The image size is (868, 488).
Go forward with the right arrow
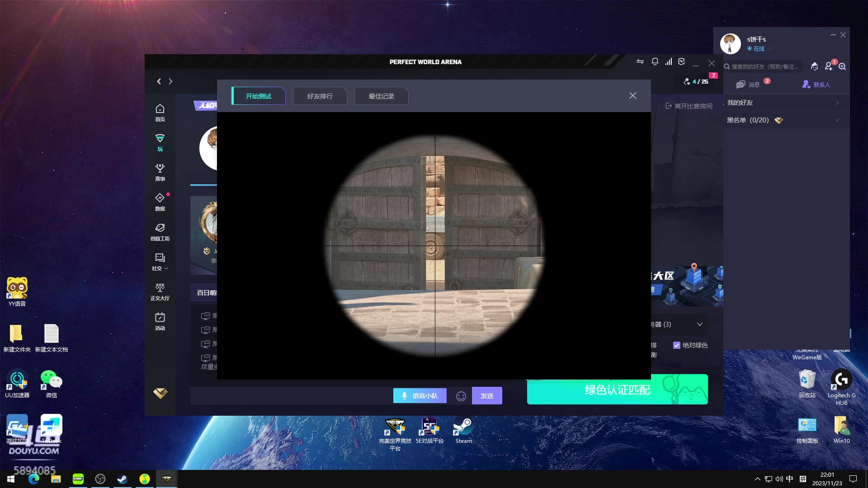pyautogui.click(x=170, y=81)
